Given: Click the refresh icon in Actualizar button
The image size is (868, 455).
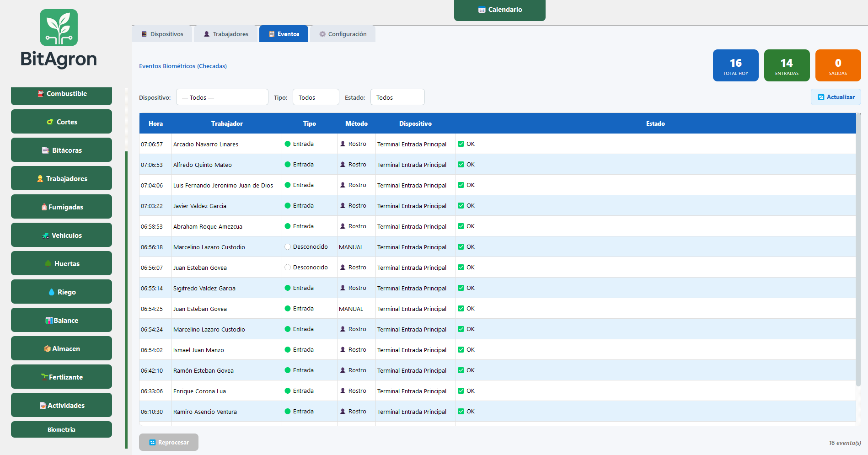Looking at the screenshot, I should click(x=821, y=97).
